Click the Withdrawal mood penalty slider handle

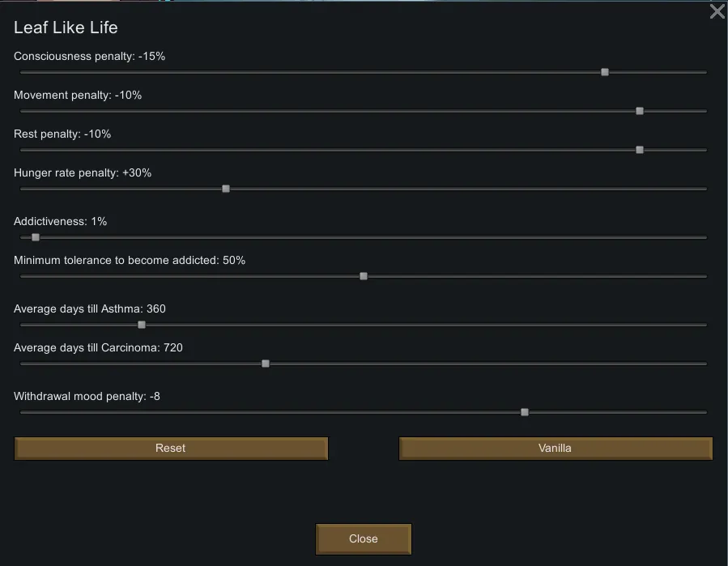(x=525, y=412)
